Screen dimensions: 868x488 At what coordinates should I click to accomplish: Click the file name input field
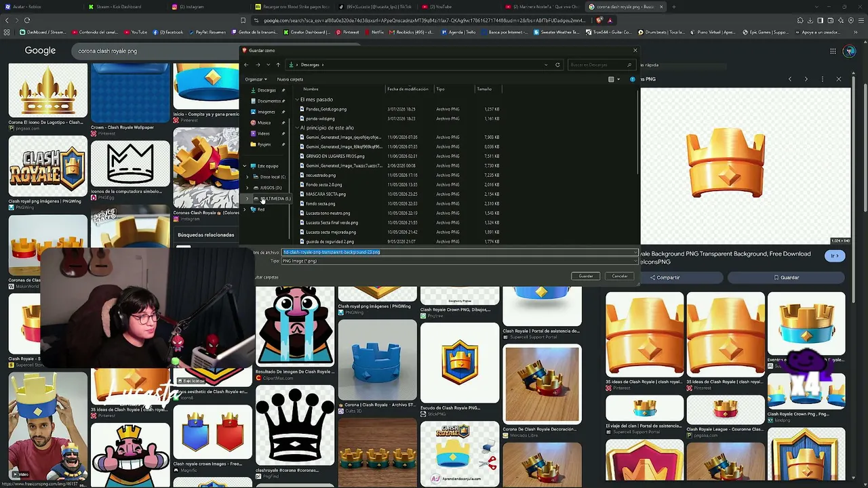(x=460, y=252)
